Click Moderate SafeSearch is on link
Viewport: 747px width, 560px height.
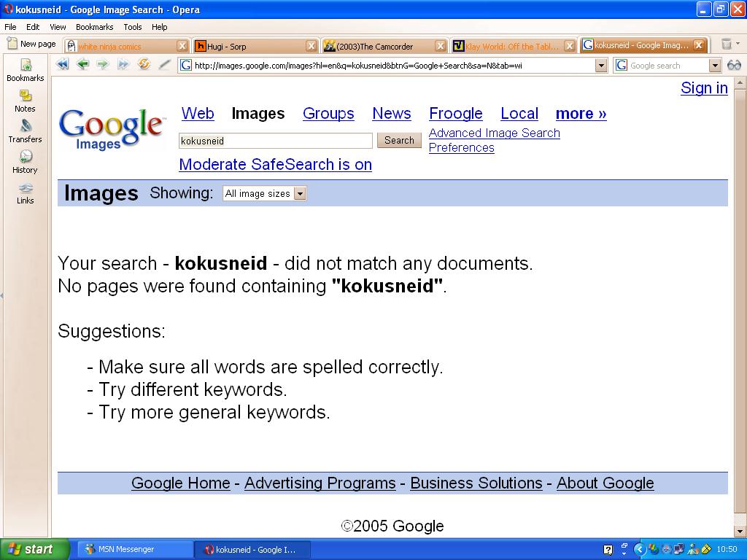coord(275,164)
